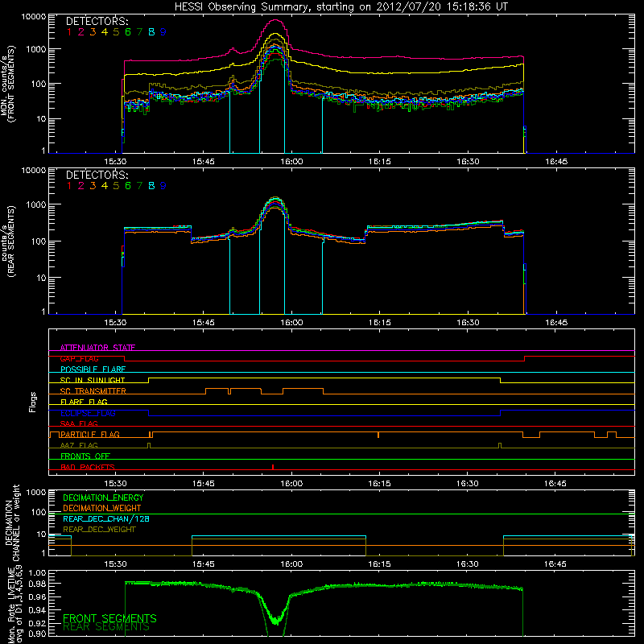
Task: Click the PARTICLE_FLAG label
Action: coord(90,435)
